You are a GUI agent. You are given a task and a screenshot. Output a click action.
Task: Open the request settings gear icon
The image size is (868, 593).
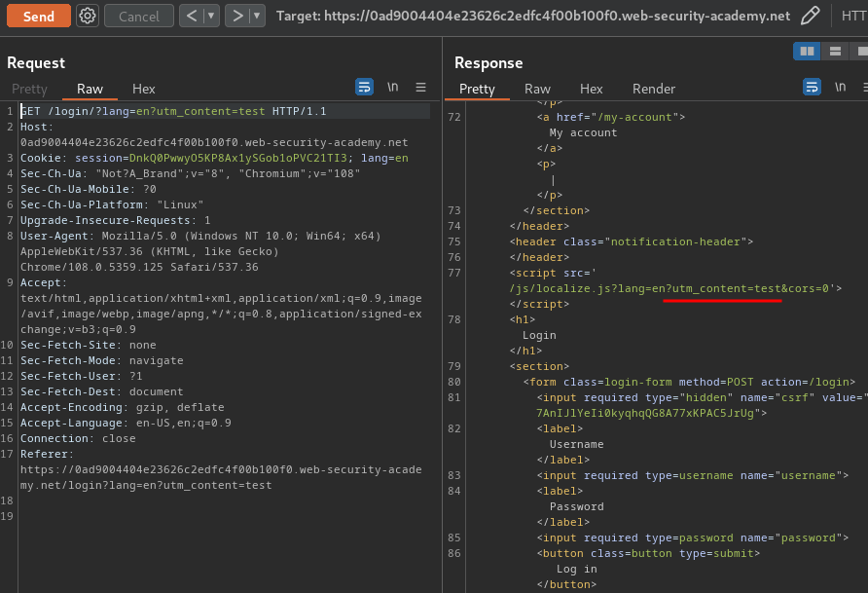pyautogui.click(x=88, y=16)
